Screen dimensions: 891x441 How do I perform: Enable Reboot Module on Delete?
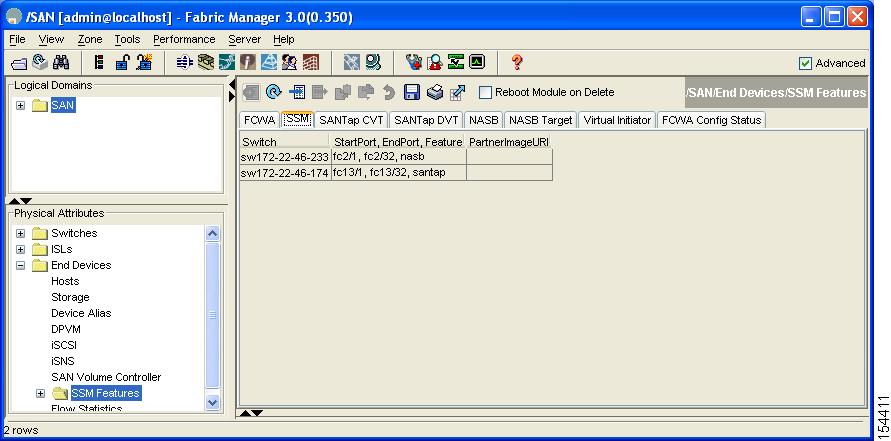[x=485, y=92]
